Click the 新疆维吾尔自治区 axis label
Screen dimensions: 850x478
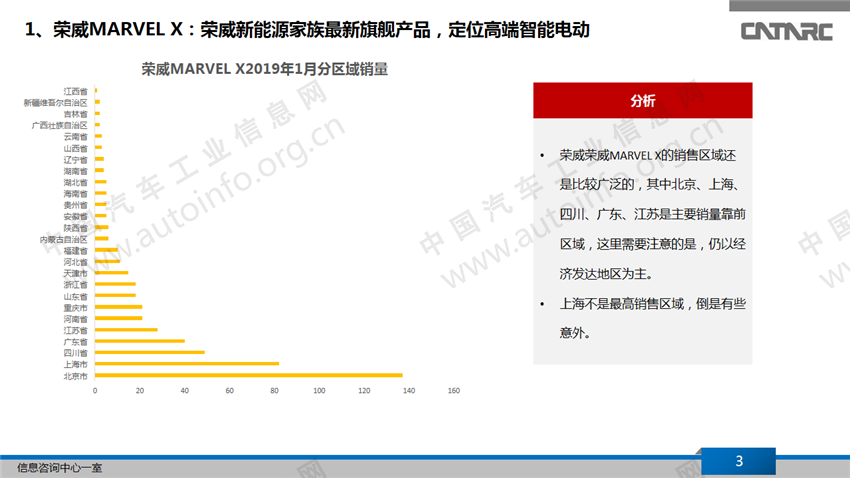coord(55,102)
